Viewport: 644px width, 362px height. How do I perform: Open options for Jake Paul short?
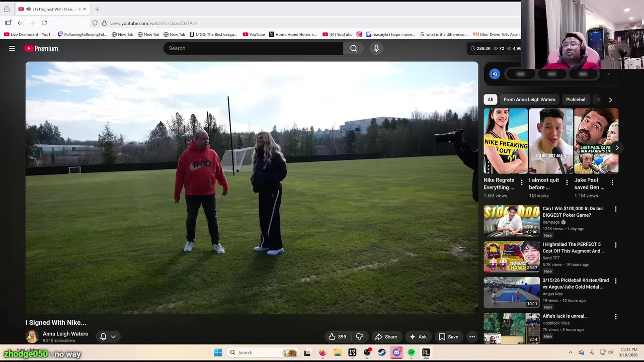[612, 183]
